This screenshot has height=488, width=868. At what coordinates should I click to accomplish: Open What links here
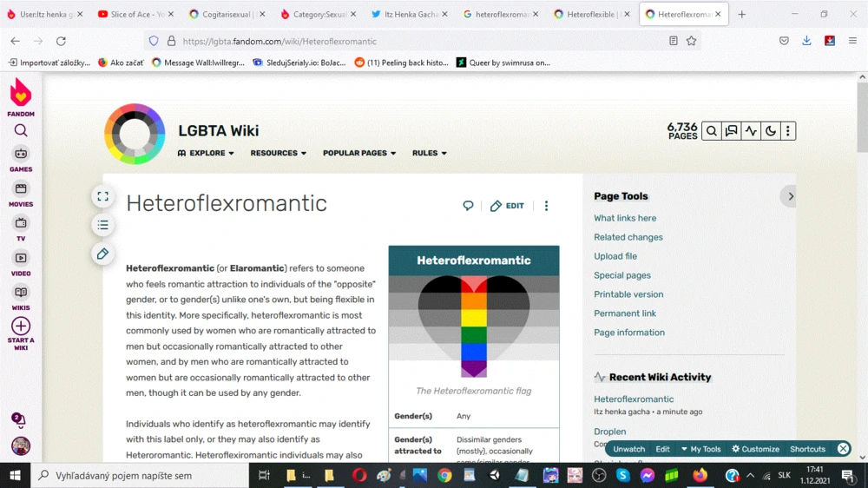point(625,218)
